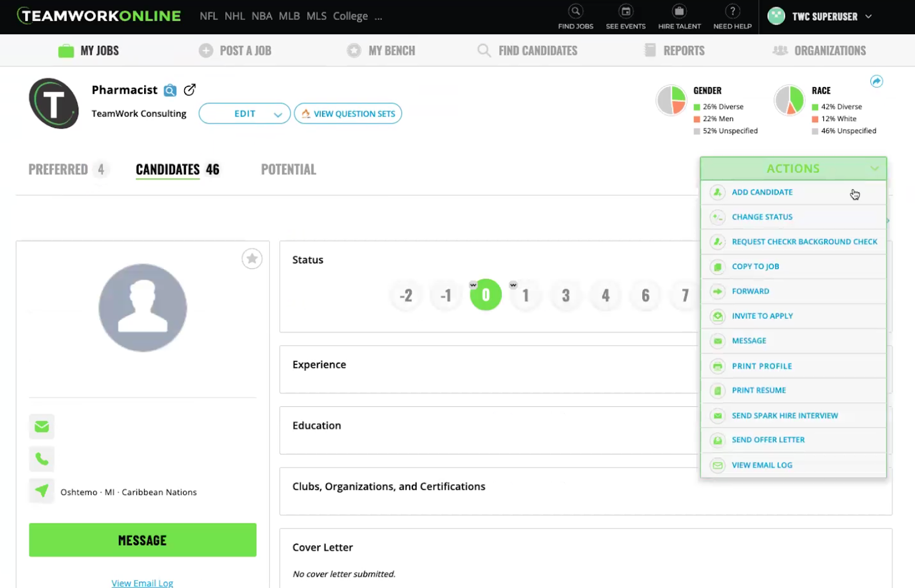915x588 pixels.
Task: Open the NFL league link
Action: [x=209, y=16]
